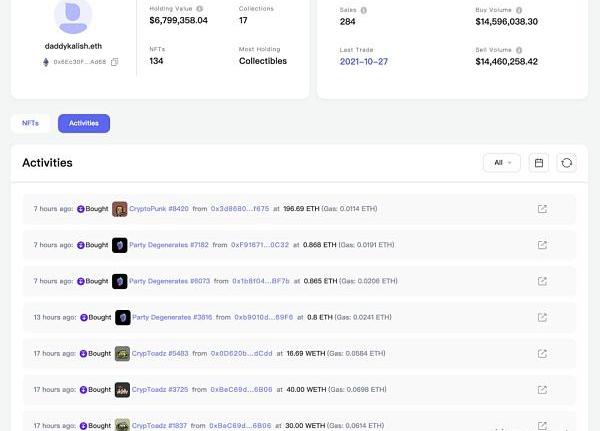Click the daddykalish.eth profile avatar

[x=71, y=14]
